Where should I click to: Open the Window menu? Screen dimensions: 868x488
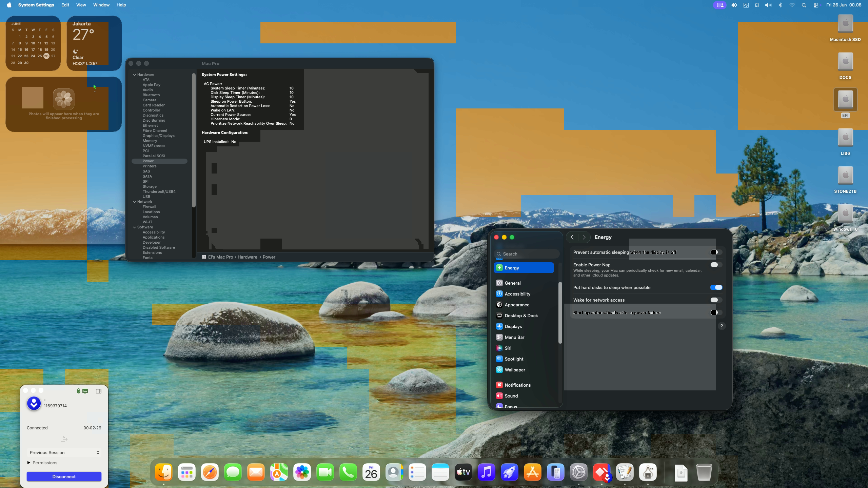(x=101, y=5)
